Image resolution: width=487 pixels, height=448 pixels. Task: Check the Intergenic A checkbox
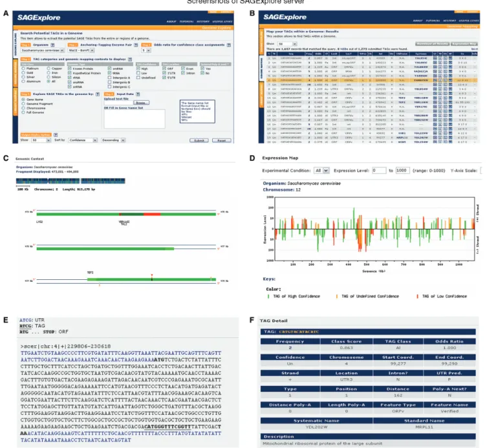point(110,78)
